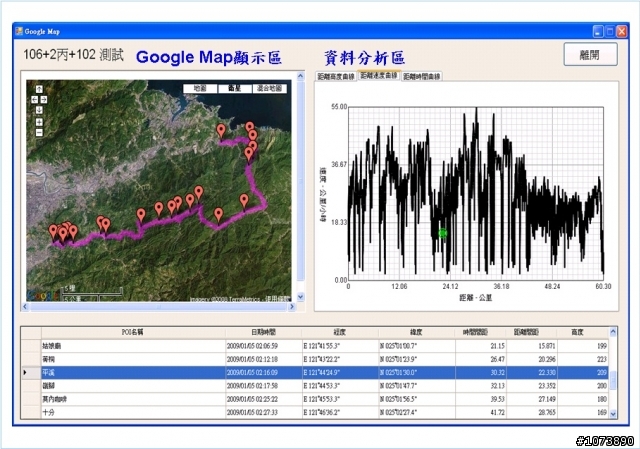Click the row selector arrow of the 平溪 row
The image size is (640, 449).
25,373
